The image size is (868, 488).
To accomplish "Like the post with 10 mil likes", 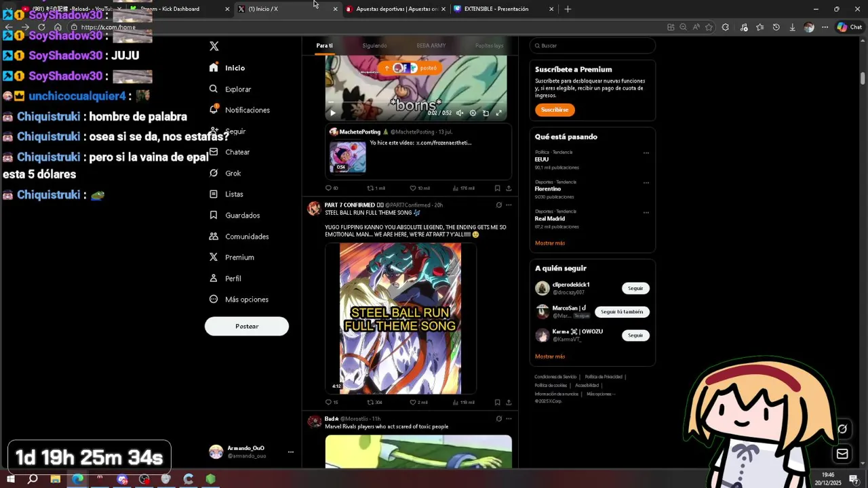I will click(x=420, y=188).
